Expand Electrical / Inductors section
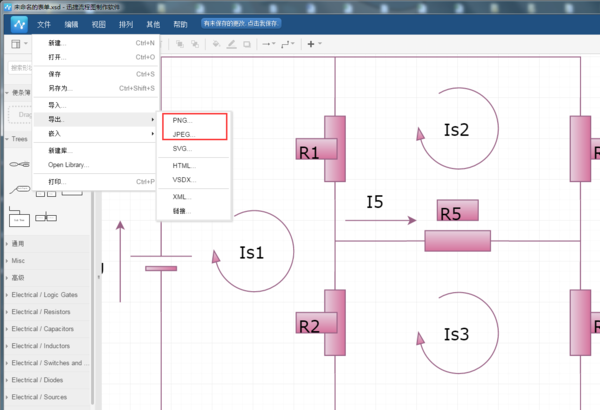 pos(48,346)
